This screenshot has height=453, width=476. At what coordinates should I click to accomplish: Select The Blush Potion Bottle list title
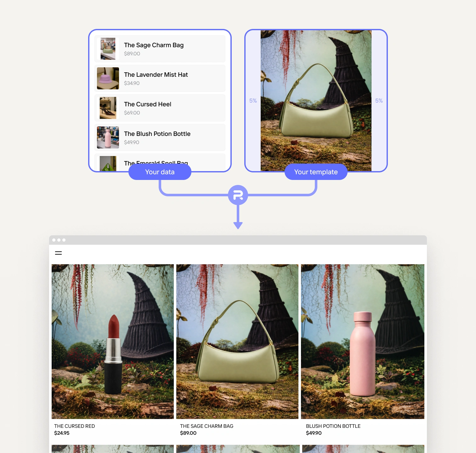pos(157,134)
